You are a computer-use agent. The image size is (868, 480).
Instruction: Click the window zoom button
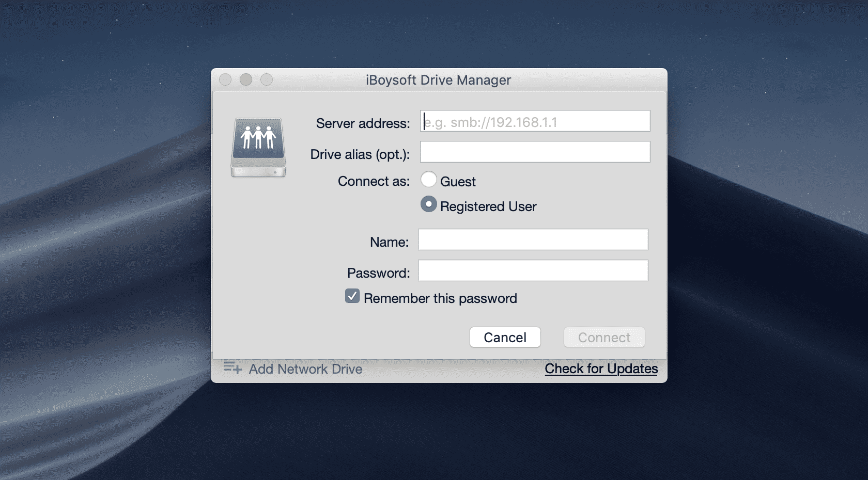pos(267,79)
